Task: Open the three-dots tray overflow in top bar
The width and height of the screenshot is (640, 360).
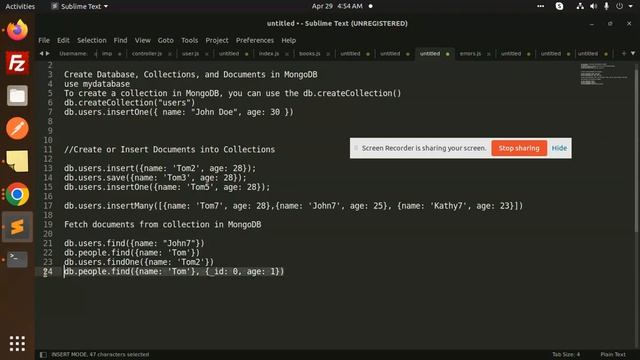Action: tap(540, 6)
